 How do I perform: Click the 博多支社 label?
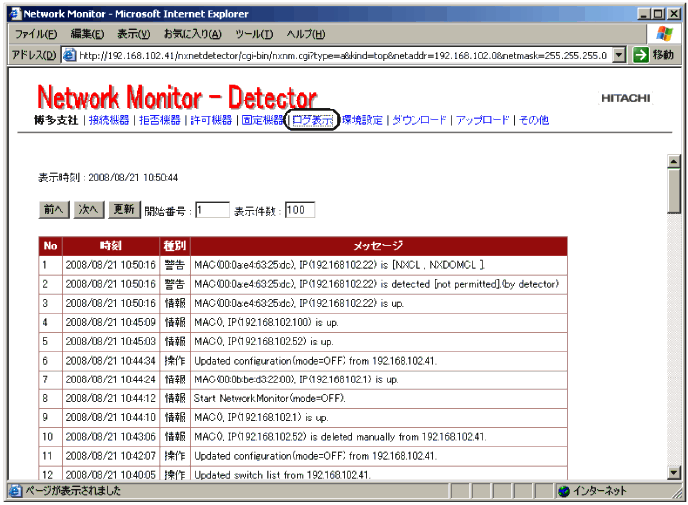pyautogui.click(x=56, y=120)
